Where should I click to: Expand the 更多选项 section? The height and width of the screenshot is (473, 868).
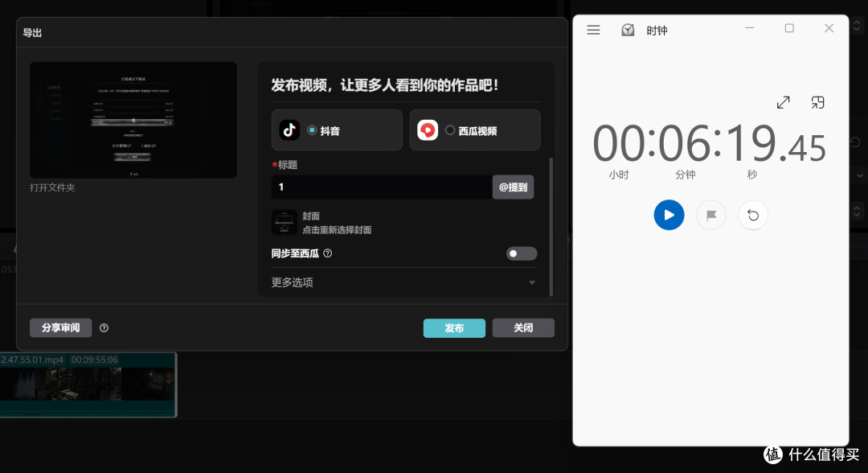pyautogui.click(x=531, y=282)
